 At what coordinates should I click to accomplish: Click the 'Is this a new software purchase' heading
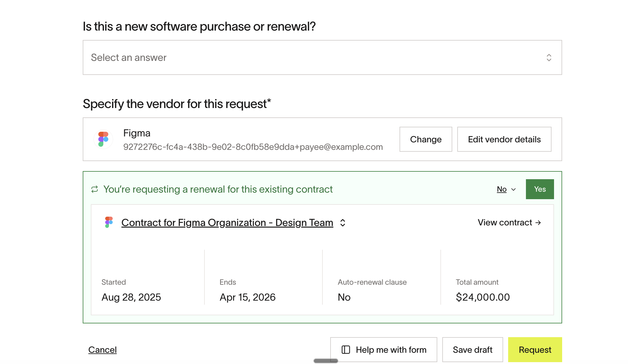click(x=199, y=27)
